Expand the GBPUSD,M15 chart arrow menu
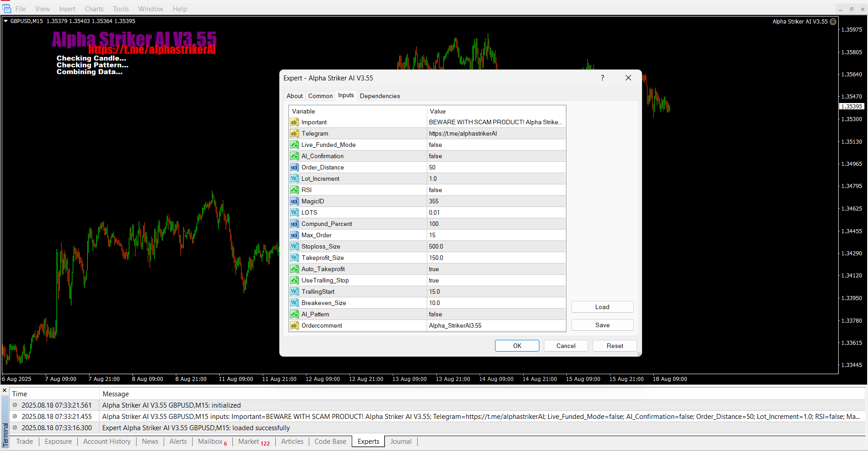 pyautogui.click(x=6, y=21)
